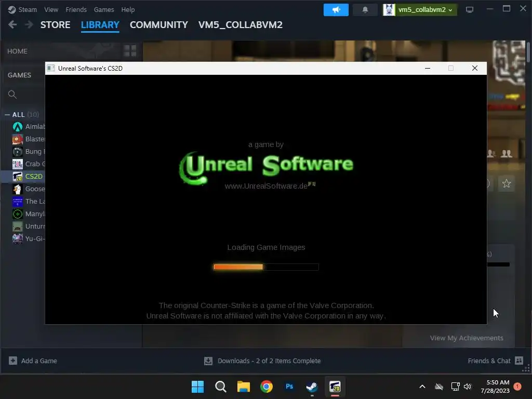This screenshot has width=532, height=399.
Task: Open the Games menu
Action: [x=104, y=9]
